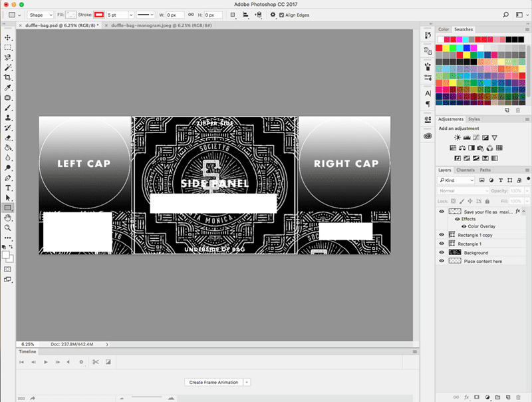This screenshot has height=402, width=532.
Task: Toggle layer filtering switch in Layers panel
Action: pos(528,179)
